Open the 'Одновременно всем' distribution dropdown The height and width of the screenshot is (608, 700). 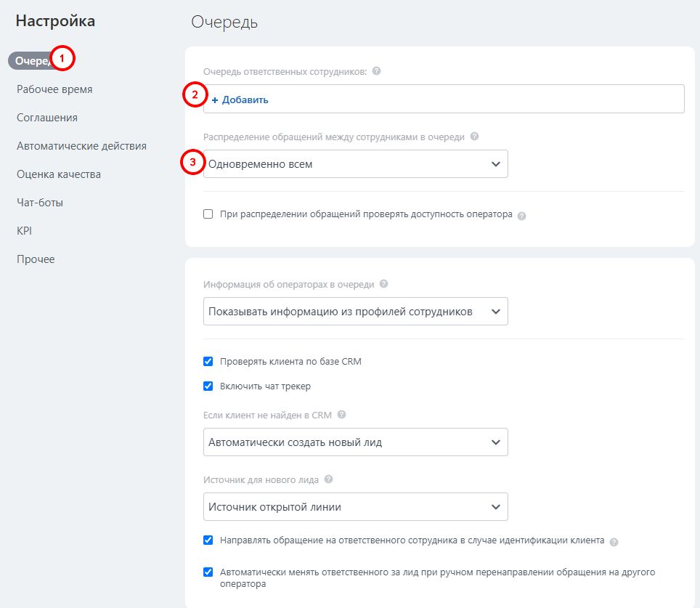pyautogui.click(x=356, y=163)
